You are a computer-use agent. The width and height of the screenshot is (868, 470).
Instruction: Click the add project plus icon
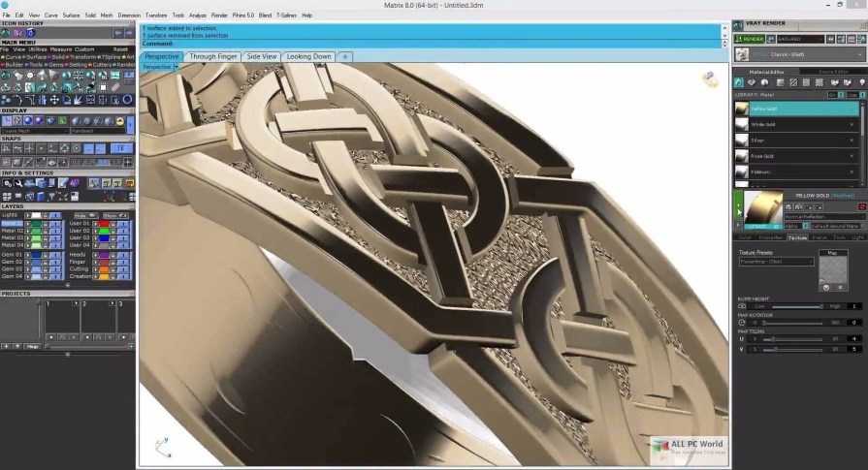tap(6, 346)
